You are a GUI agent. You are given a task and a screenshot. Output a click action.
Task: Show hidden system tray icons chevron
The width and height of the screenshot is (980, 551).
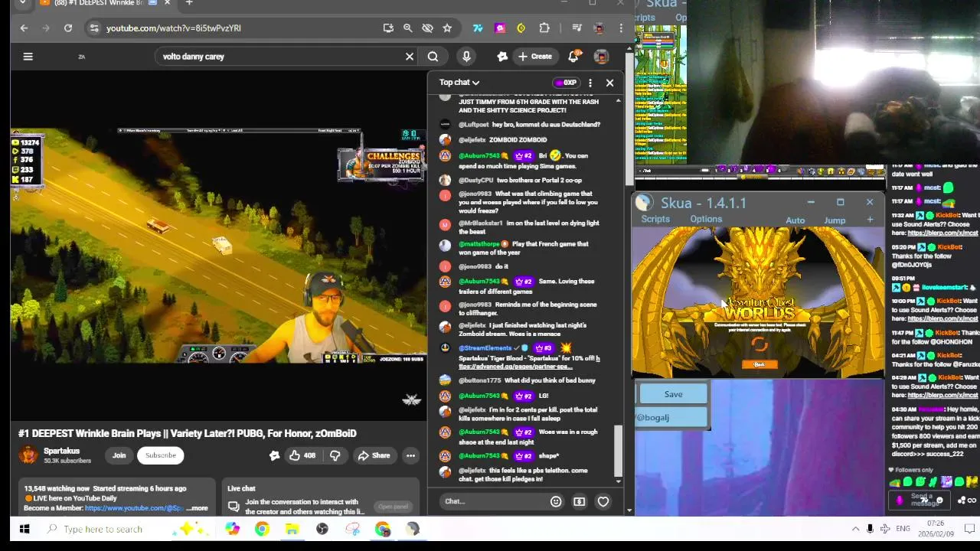click(855, 529)
